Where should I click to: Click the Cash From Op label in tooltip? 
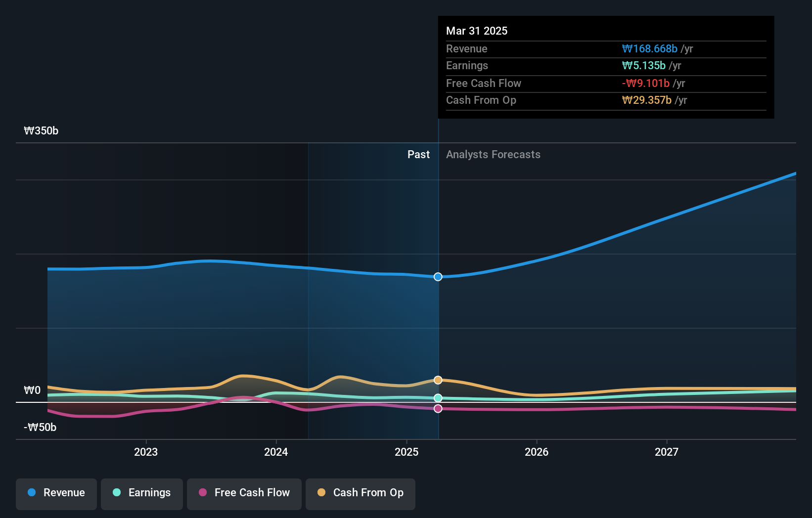click(481, 100)
